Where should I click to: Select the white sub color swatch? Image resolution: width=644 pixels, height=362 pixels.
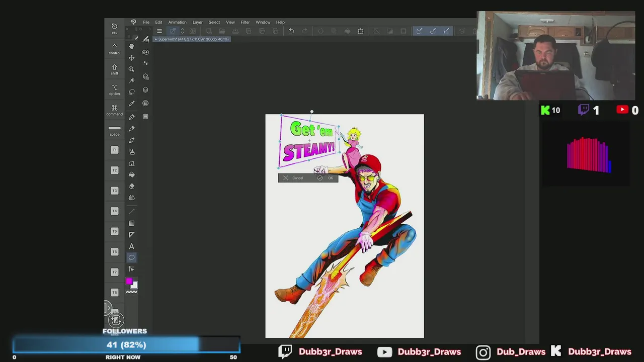click(134, 285)
